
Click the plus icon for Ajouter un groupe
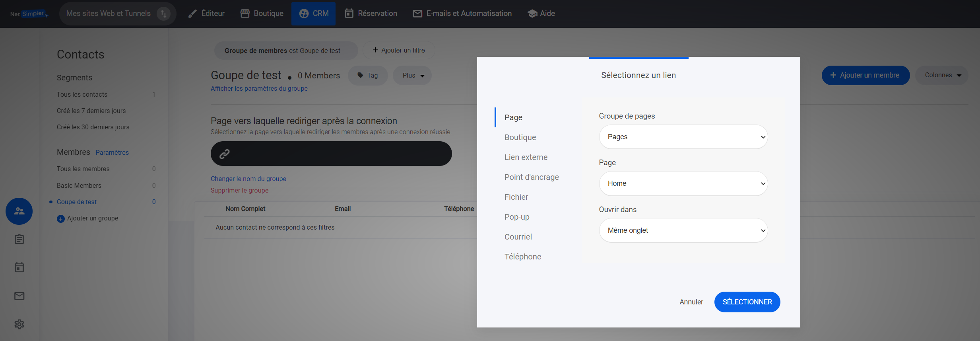coord(61,218)
